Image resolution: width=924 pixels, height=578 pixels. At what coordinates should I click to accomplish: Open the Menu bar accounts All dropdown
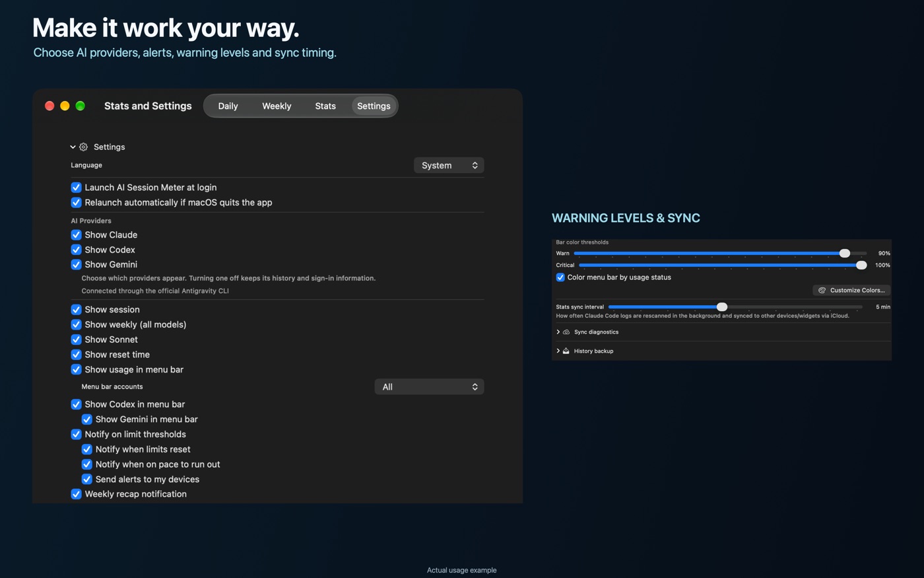429,387
